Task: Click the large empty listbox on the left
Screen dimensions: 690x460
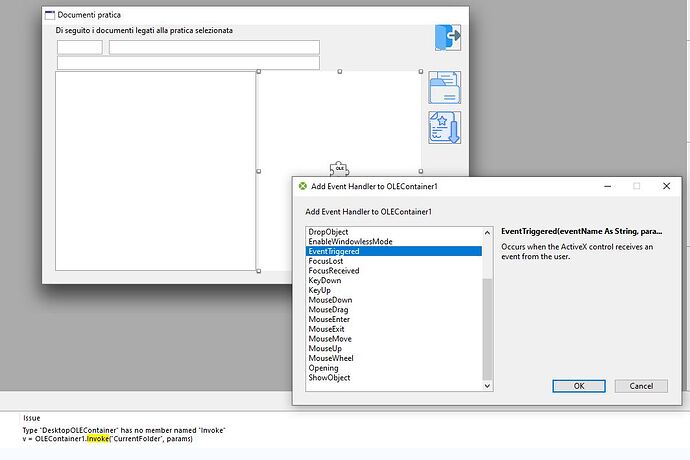Action: click(155, 170)
